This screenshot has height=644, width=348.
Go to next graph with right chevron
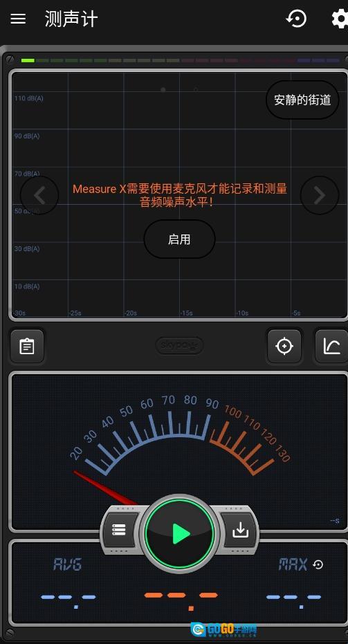[320, 196]
